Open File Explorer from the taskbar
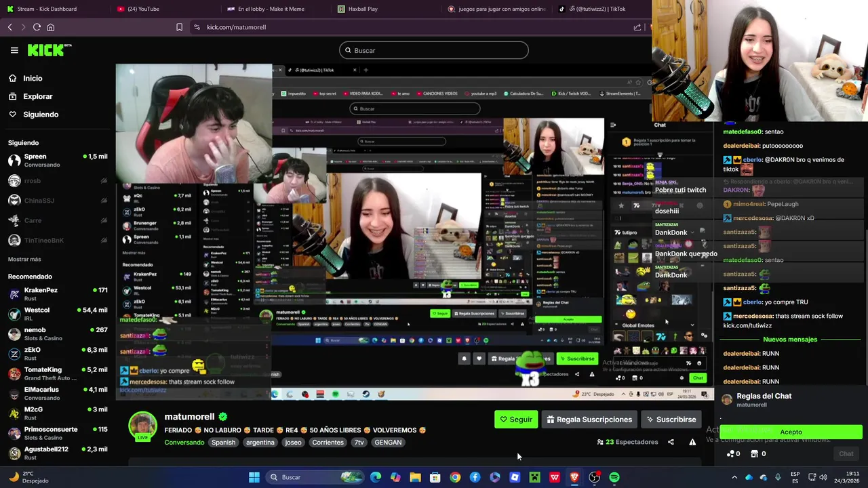 point(415,477)
